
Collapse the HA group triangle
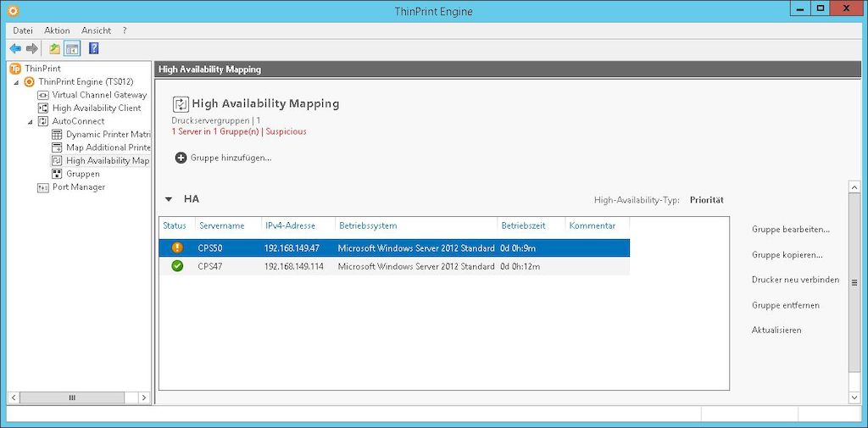click(x=169, y=199)
